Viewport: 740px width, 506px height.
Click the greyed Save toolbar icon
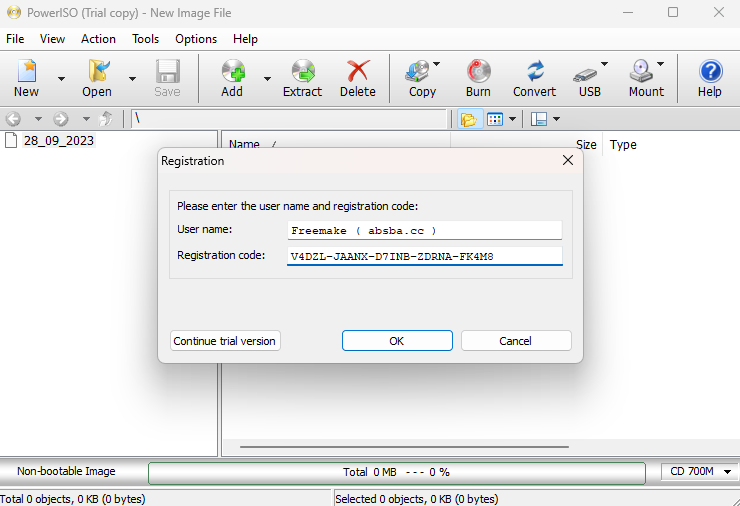pos(168,71)
